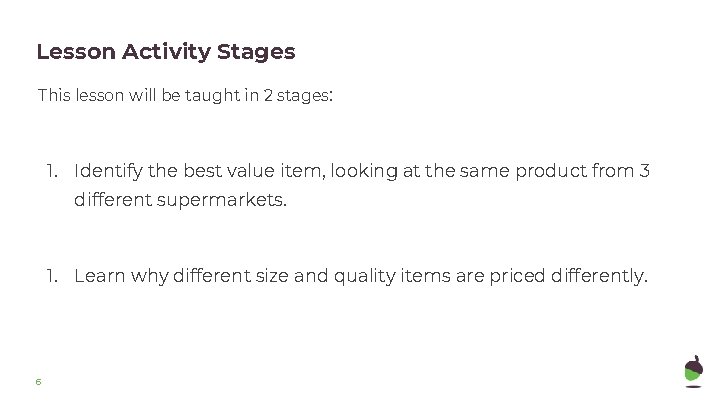Click the number "3" ending the line
This screenshot has width=720, height=405.
coord(644,170)
